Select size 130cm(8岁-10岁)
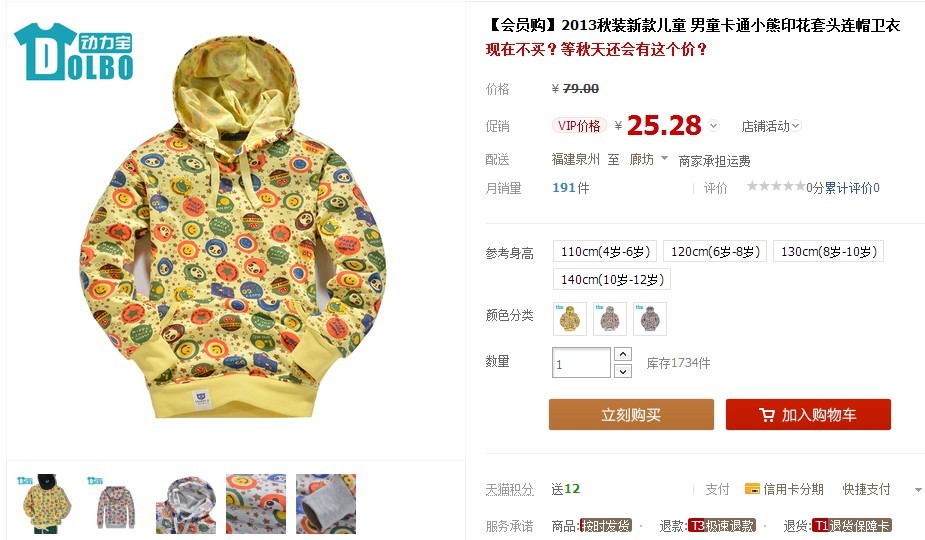Image resolution: width=925 pixels, height=540 pixels. tap(828, 251)
